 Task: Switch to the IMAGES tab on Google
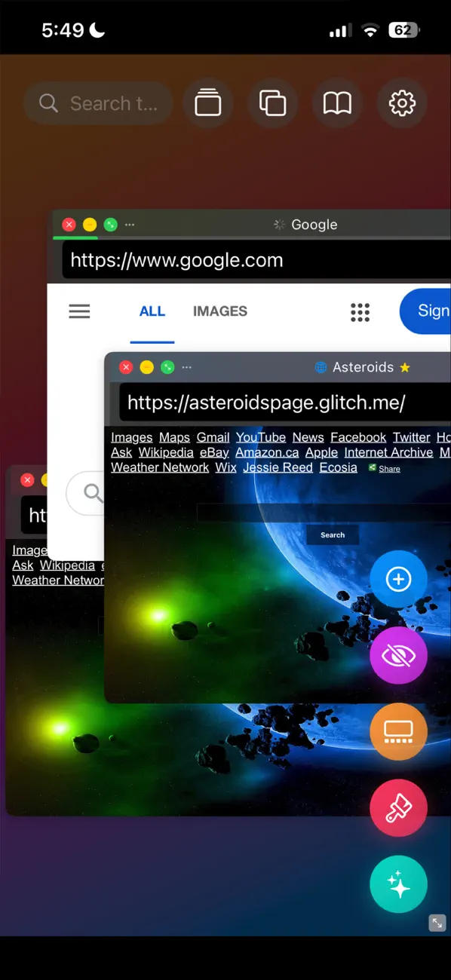coord(220,311)
